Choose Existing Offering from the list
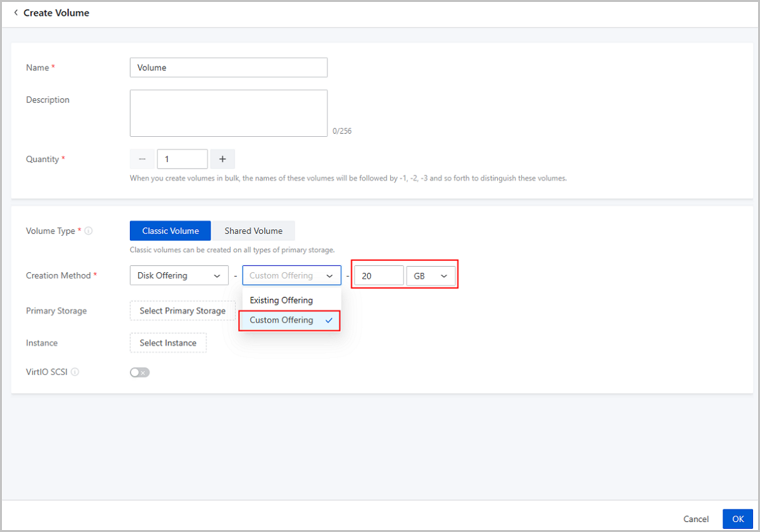 pyautogui.click(x=281, y=300)
